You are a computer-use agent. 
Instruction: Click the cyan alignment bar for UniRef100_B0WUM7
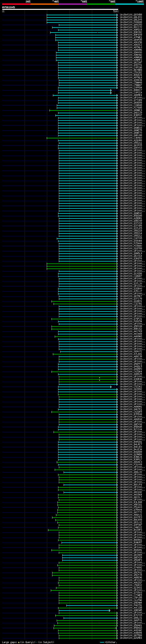(89, 543)
